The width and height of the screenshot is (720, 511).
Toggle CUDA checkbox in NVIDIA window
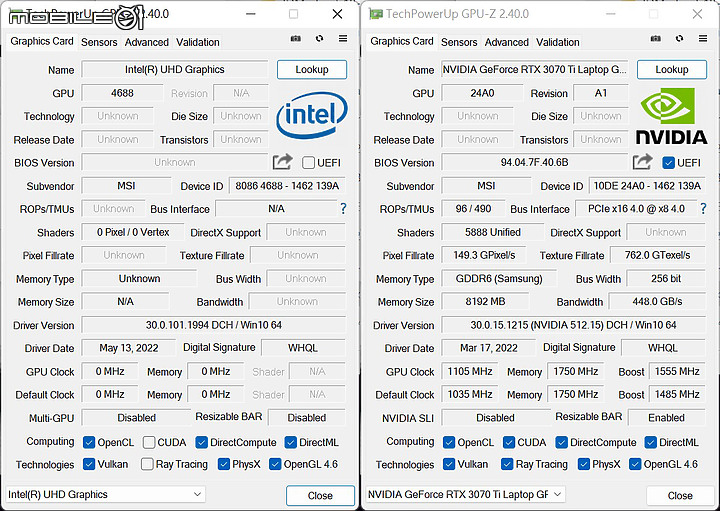tap(509, 442)
